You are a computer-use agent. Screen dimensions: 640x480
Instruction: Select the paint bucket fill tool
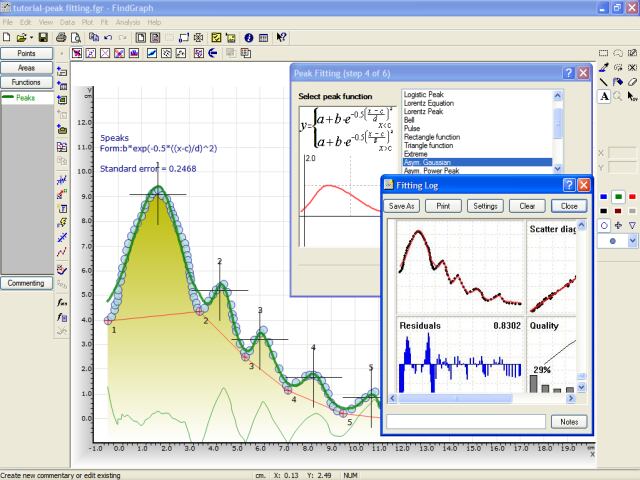click(618, 82)
